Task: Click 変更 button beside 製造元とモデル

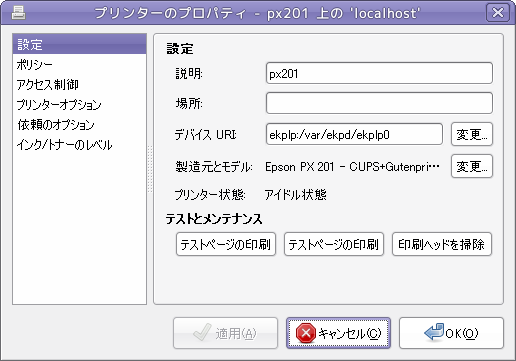Action: 472,166
